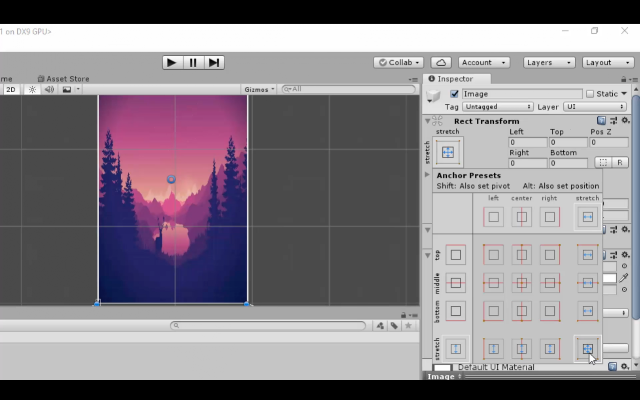Image resolution: width=640 pixels, height=400 pixels.
Task: Open the Static dropdown arrow
Action: [624, 94]
